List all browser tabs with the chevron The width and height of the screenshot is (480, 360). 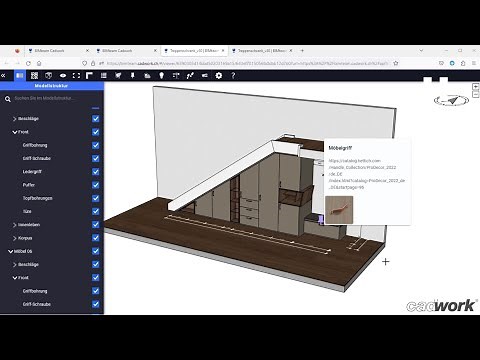421,51
